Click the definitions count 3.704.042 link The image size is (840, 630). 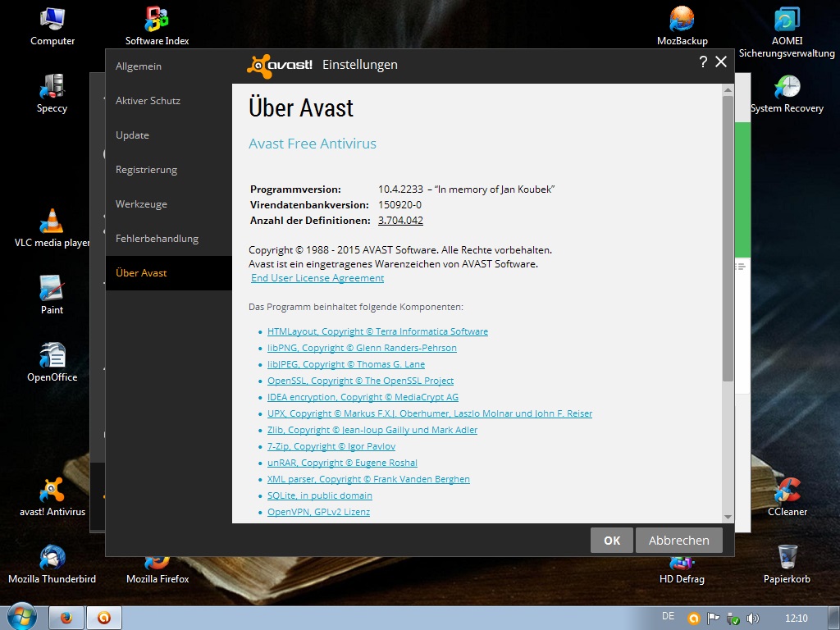(x=400, y=220)
